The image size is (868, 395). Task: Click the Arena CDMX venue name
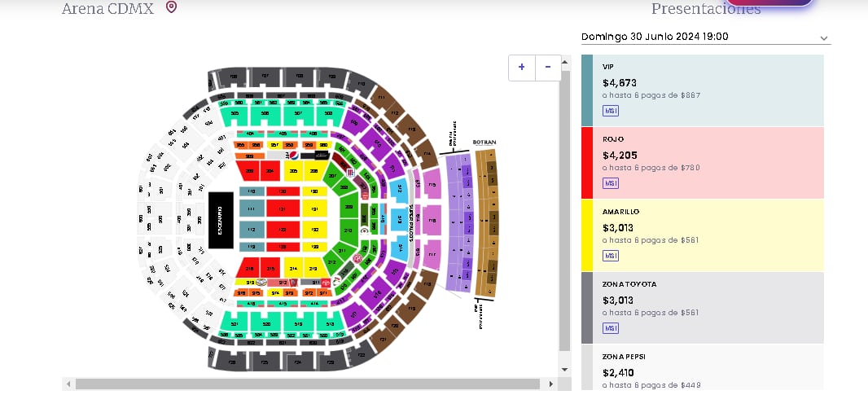pos(107,8)
